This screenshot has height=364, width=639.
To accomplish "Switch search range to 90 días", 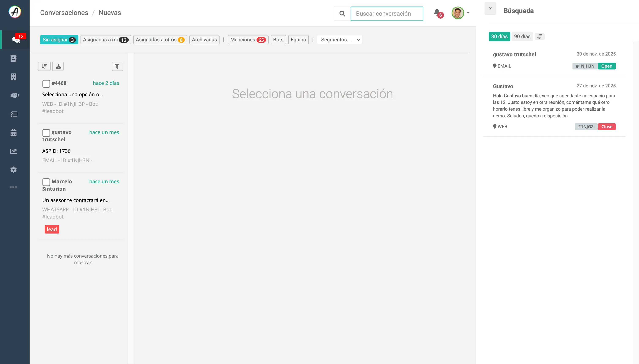I will (x=522, y=37).
